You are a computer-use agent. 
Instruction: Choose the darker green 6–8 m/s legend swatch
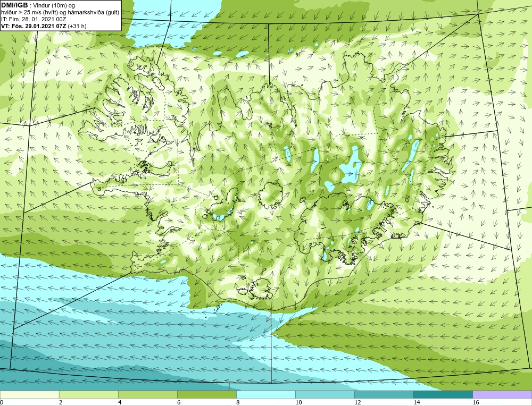pos(206,394)
